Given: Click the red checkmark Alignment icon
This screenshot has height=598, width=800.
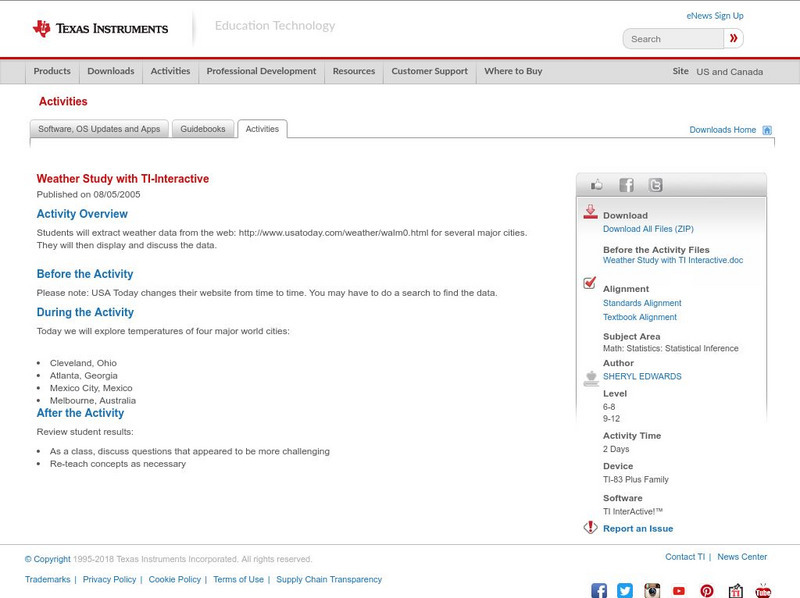Looking at the screenshot, I should coord(590,283).
